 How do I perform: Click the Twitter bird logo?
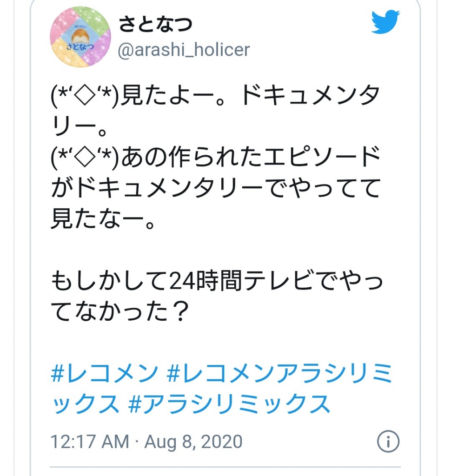(385, 22)
